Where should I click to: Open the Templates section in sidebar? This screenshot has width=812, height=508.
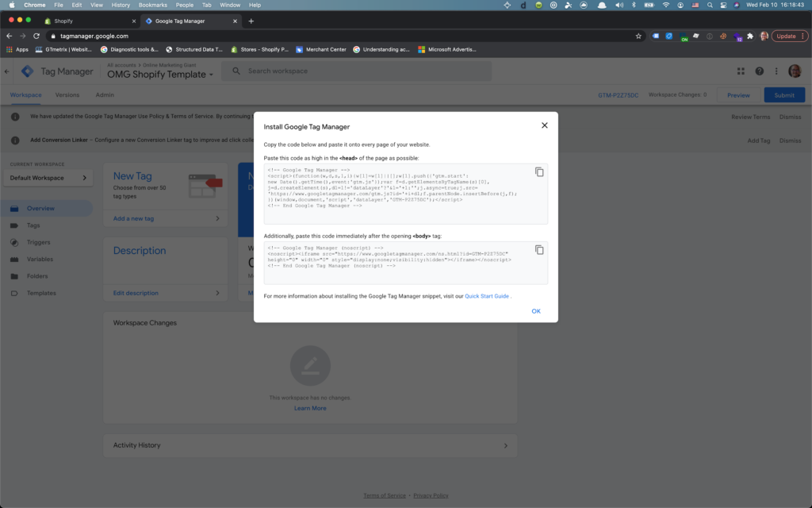tap(41, 293)
